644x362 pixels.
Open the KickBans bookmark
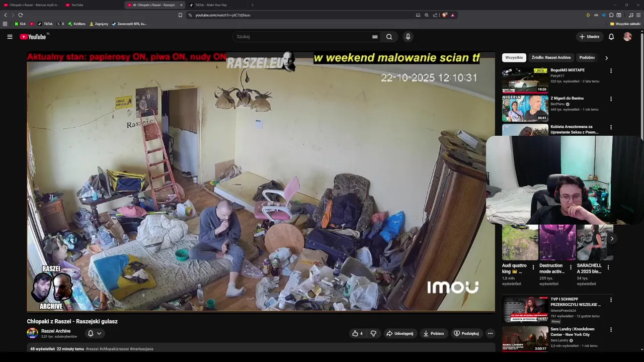pyautogui.click(x=77, y=24)
